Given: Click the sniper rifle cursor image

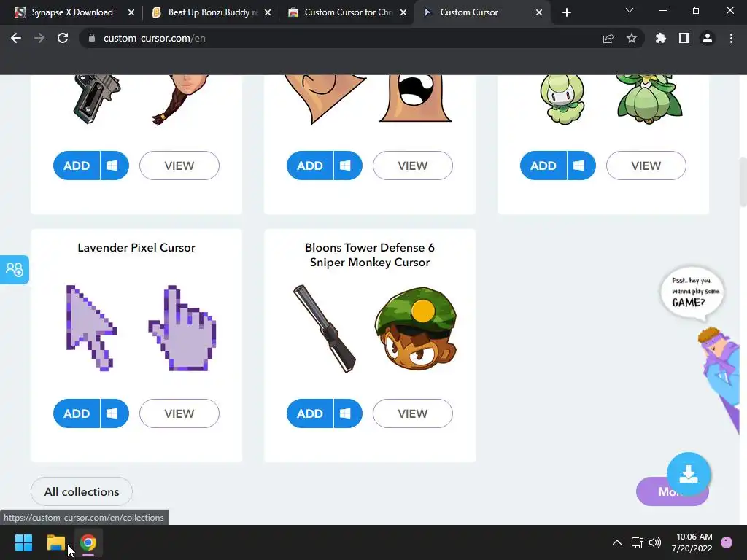Looking at the screenshot, I should 324,329.
